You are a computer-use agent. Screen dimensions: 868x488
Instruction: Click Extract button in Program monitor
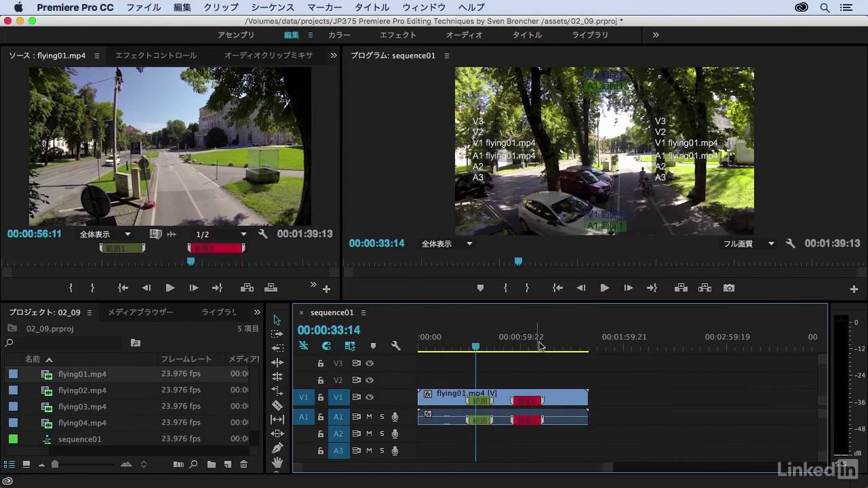pos(705,288)
